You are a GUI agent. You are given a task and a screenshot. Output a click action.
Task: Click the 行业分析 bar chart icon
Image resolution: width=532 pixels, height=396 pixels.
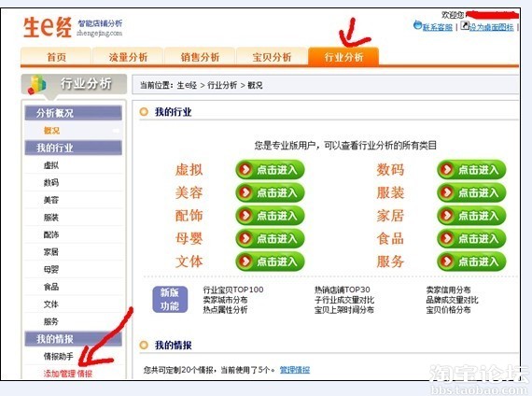36,84
